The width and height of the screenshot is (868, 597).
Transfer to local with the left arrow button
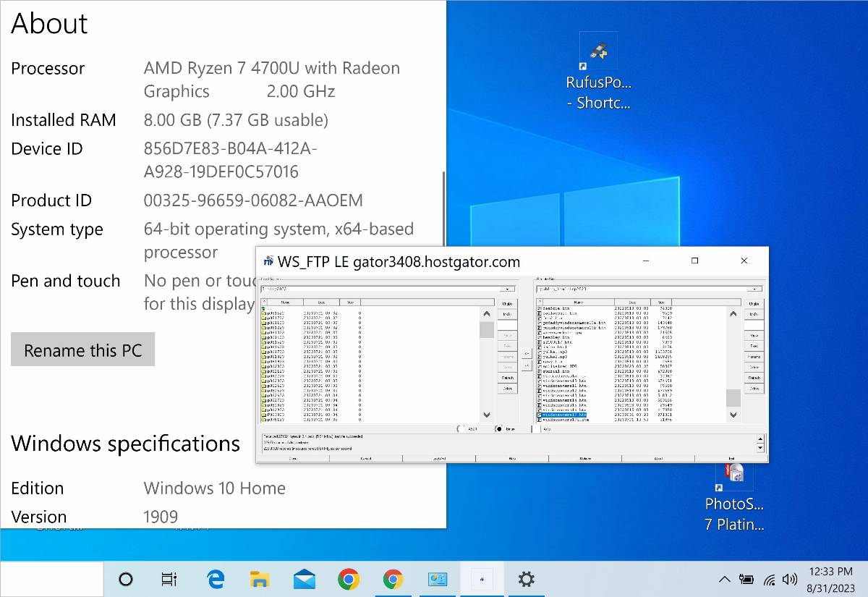click(527, 354)
